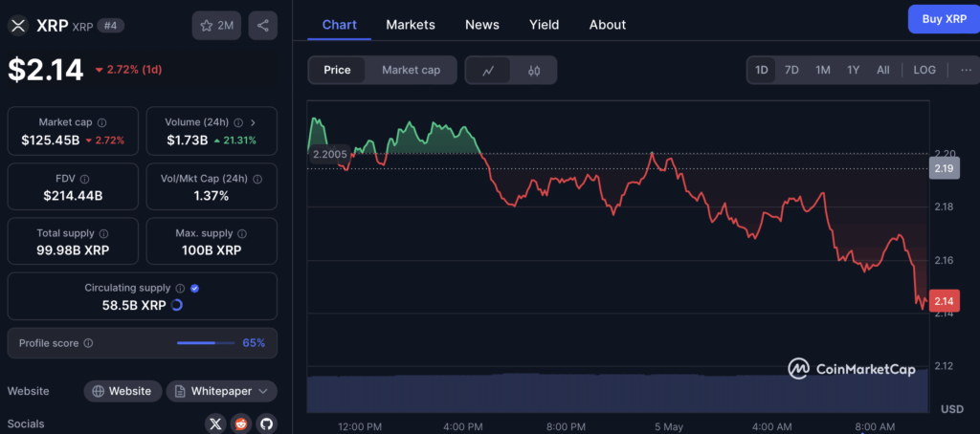Show Max. supply info icon
Image resolution: width=980 pixels, height=434 pixels.
point(242,233)
